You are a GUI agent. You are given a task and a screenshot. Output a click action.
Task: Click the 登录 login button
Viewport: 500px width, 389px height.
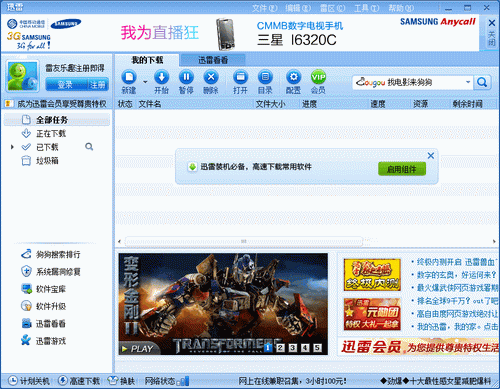tap(65, 85)
